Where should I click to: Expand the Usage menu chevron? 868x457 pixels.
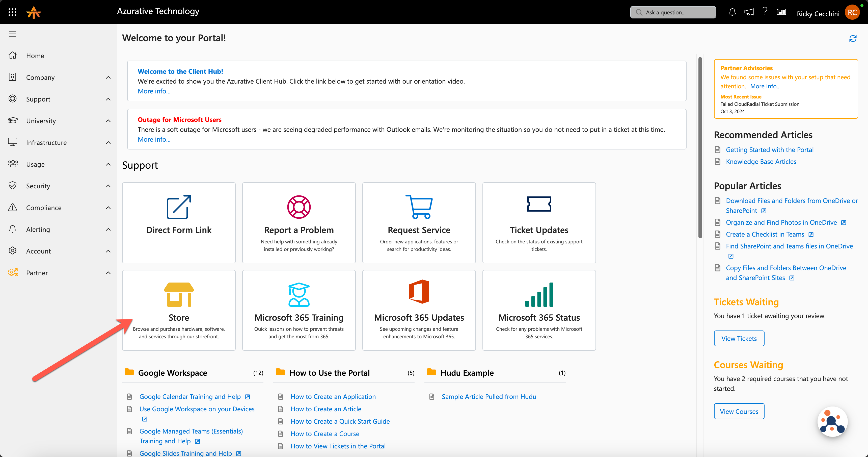(108, 164)
